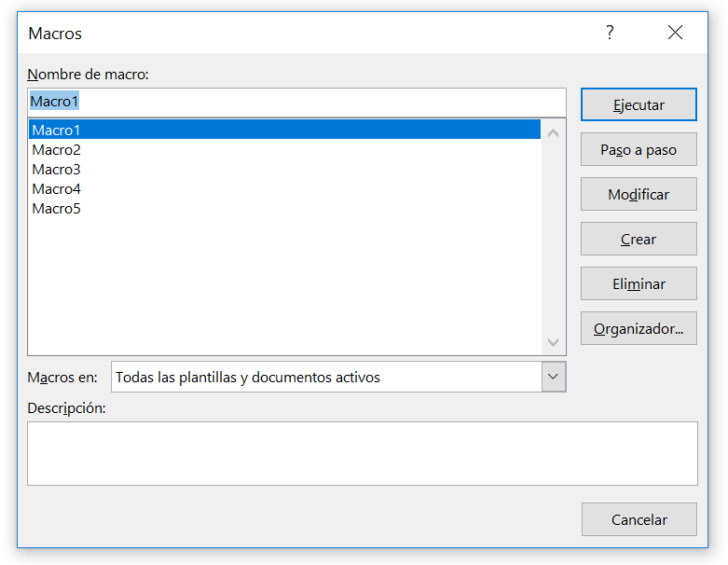Select Macro4 in the macro list
Image resolution: width=728 pixels, height=565 pixels.
click(x=284, y=189)
